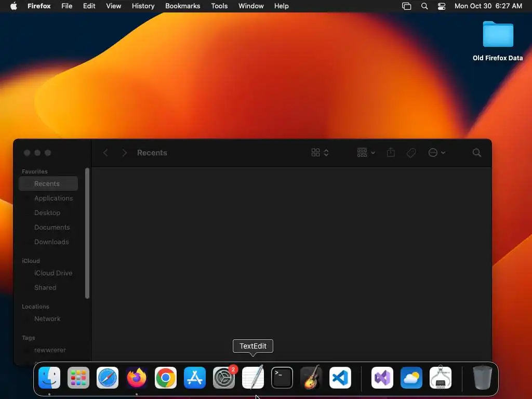This screenshot has width=532, height=399.
Task: Open the Tools menu
Action: pyautogui.click(x=219, y=6)
